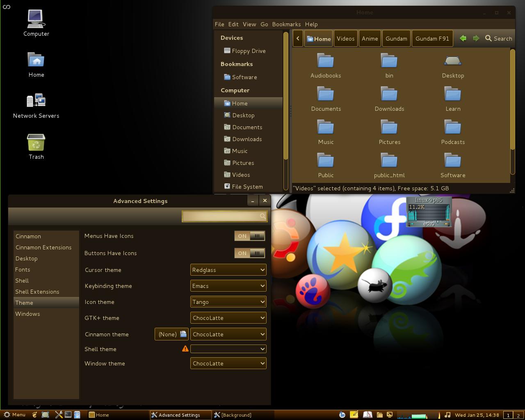Screen dimensions: 525x420
Task: Click the Gundam F91 path button
Action: 432,39
